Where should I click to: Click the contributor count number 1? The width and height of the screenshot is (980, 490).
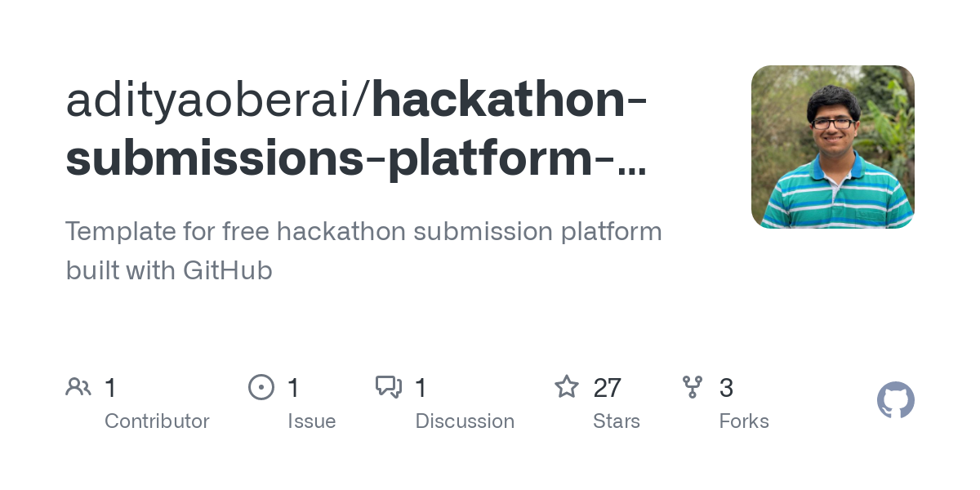pos(110,388)
